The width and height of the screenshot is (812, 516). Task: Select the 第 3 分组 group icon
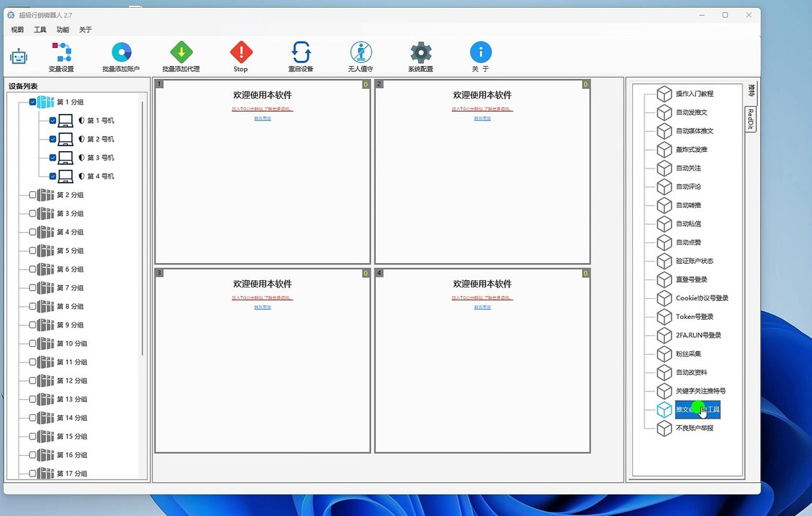point(46,214)
